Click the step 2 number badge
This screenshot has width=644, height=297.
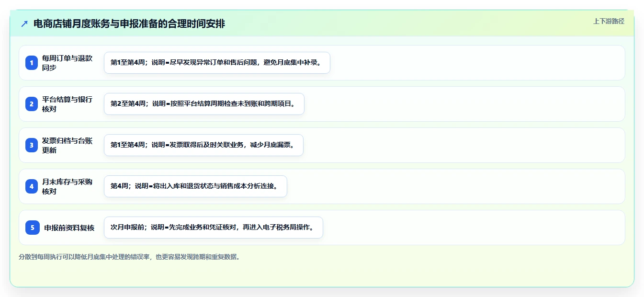pyautogui.click(x=32, y=104)
